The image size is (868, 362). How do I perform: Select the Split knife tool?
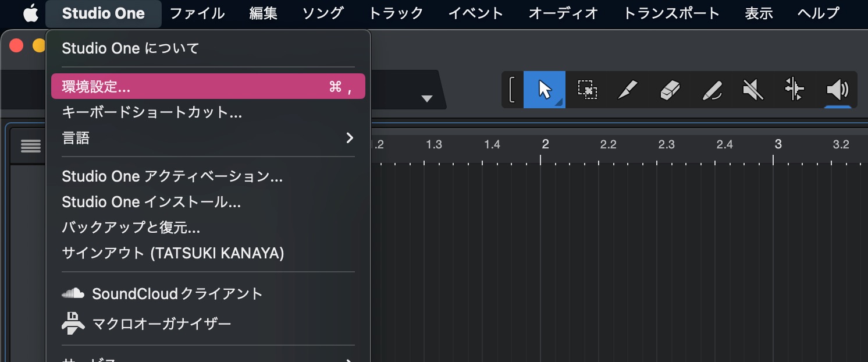point(628,90)
